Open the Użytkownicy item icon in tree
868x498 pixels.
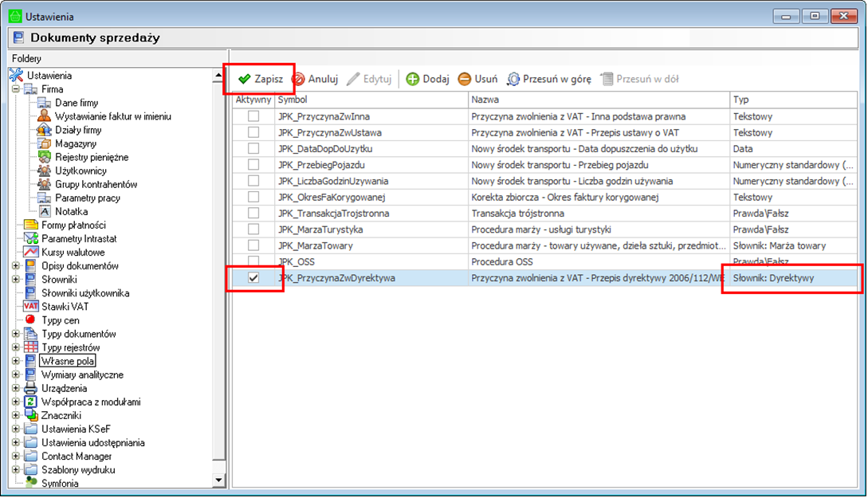coord(45,171)
